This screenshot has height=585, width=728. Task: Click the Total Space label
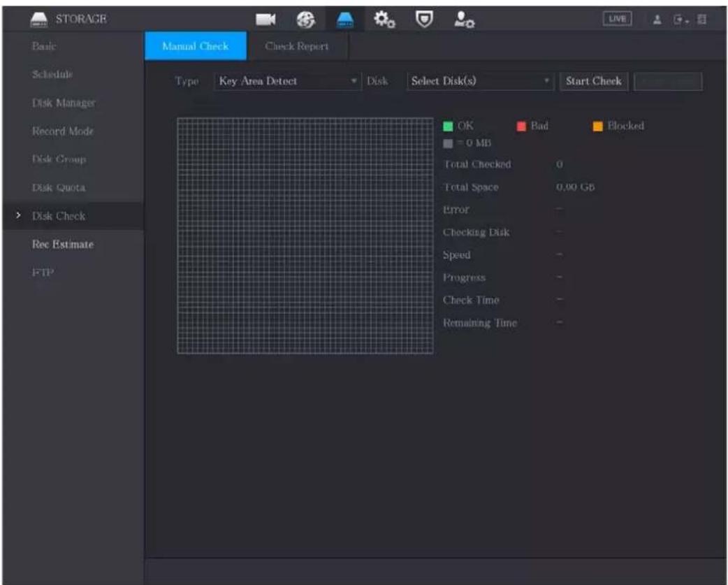click(x=471, y=187)
